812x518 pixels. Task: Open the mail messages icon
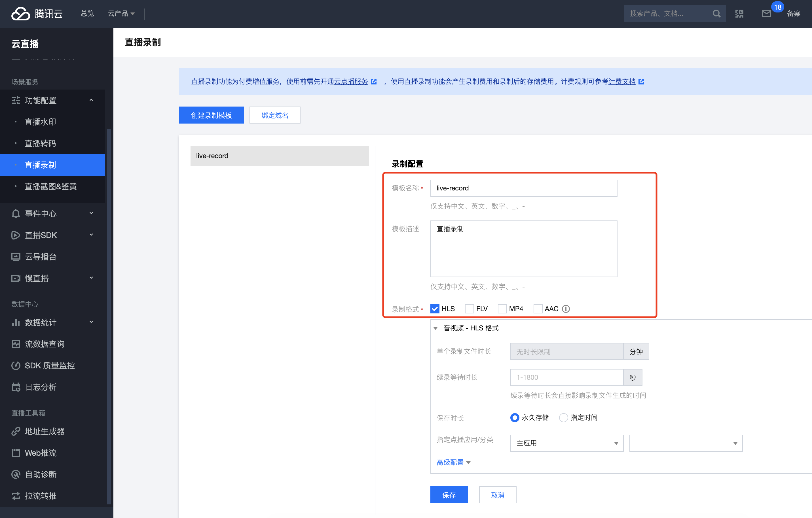(766, 14)
